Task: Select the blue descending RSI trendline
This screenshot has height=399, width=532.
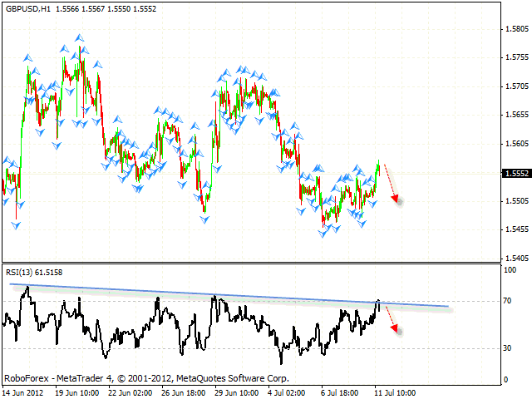Action: [233, 295]
